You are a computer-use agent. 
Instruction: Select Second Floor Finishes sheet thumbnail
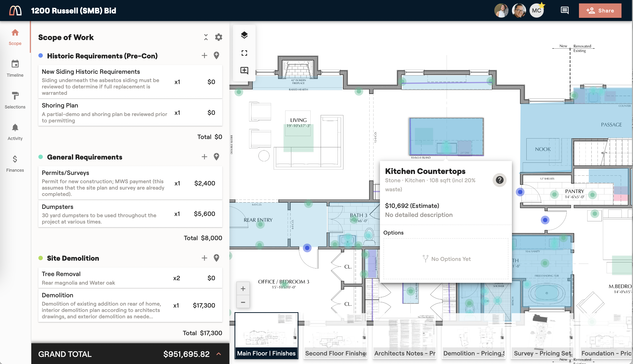335,336
